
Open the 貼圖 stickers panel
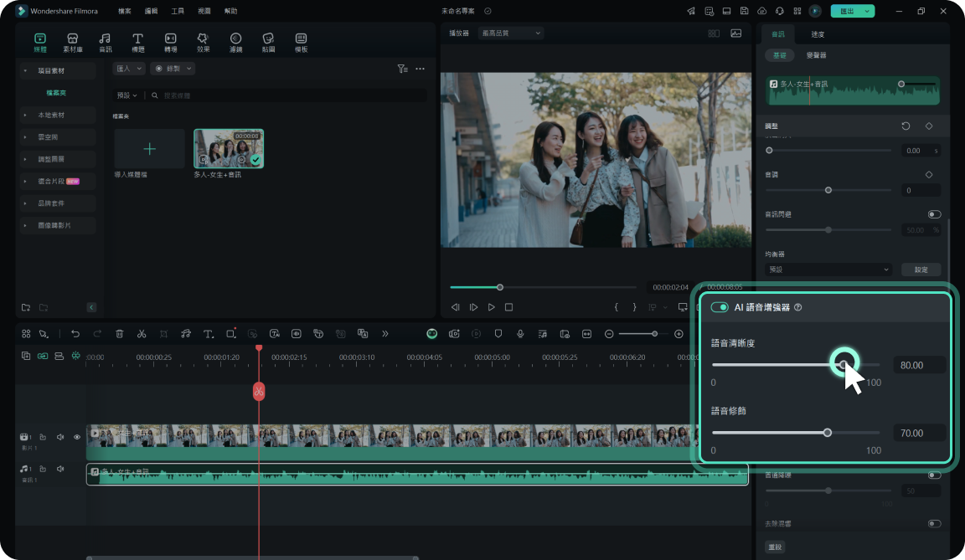[268, 43]
